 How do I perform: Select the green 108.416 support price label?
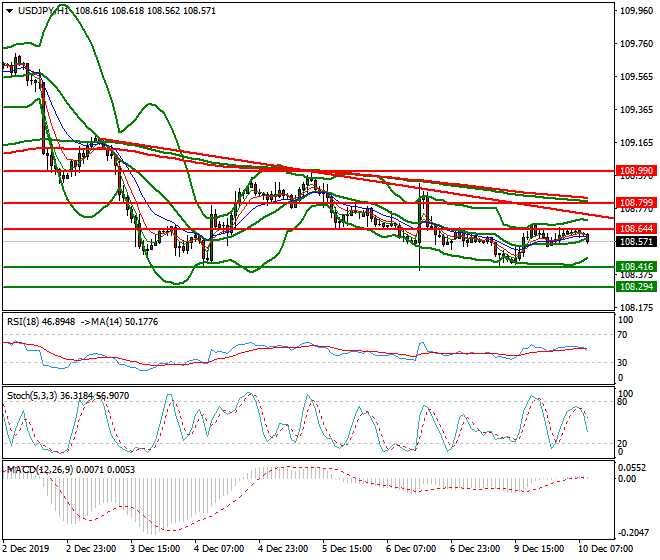636,267
